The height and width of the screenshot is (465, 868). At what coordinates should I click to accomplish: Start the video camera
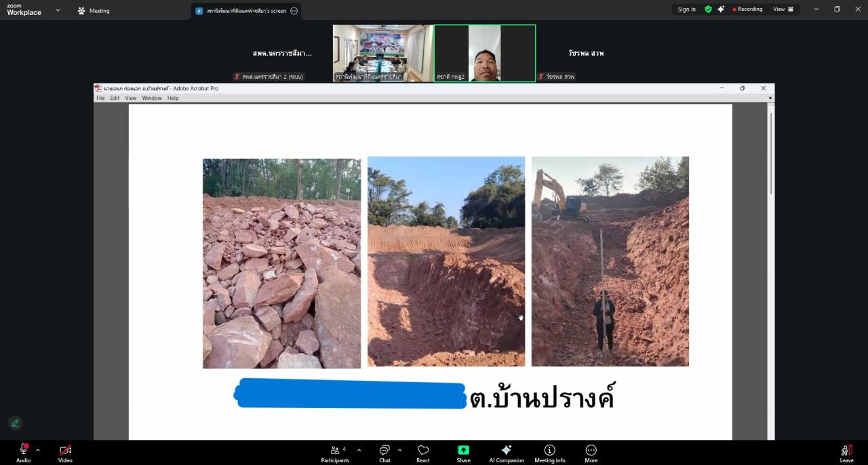pyautogui.click(x=65, y=449)
